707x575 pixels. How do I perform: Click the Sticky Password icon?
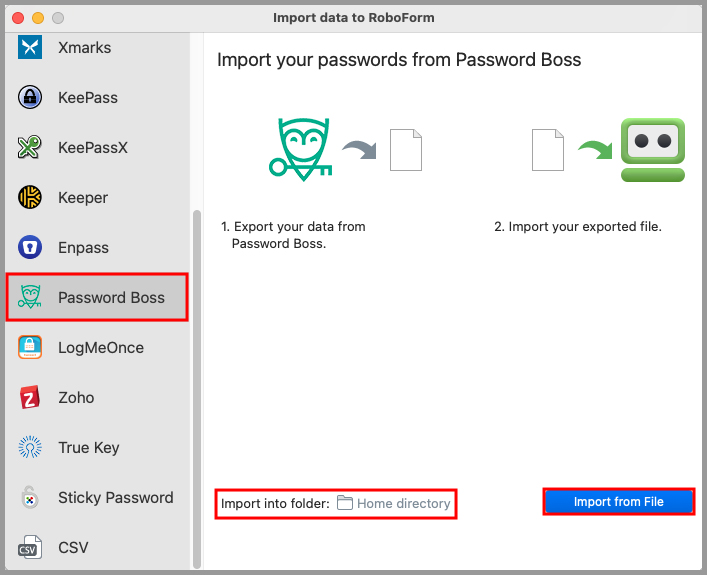click(x=30, y=497)
